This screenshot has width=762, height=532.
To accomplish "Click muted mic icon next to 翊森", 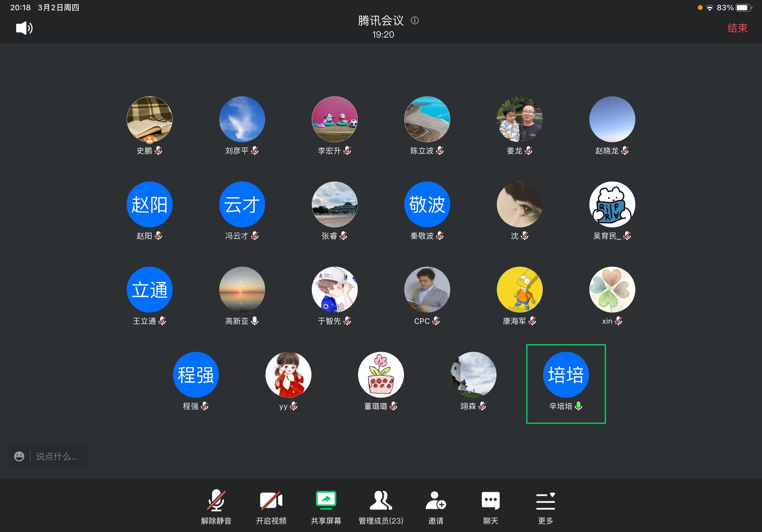I will (x=482, y=406).
